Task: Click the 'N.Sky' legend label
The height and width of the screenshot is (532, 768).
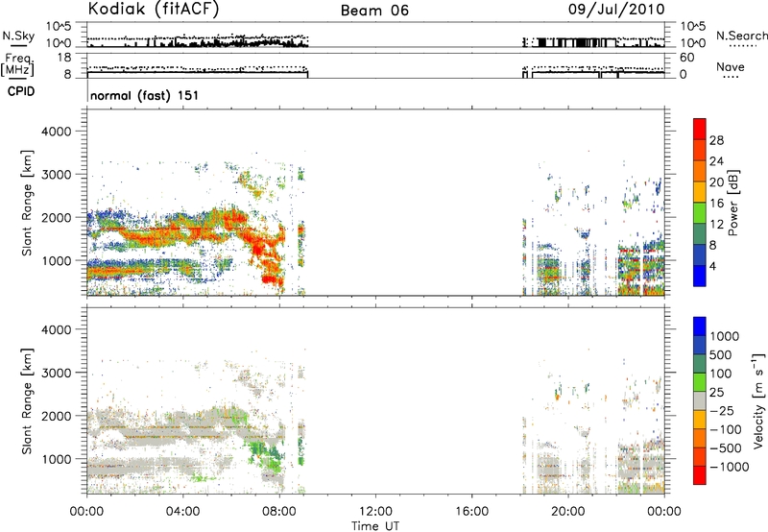Action: point(18,36)
